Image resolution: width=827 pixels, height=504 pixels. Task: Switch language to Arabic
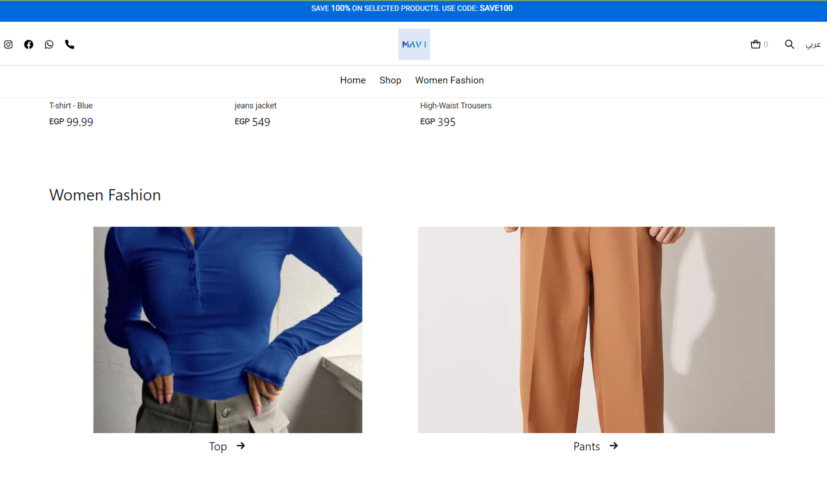[x=813, y=44]
